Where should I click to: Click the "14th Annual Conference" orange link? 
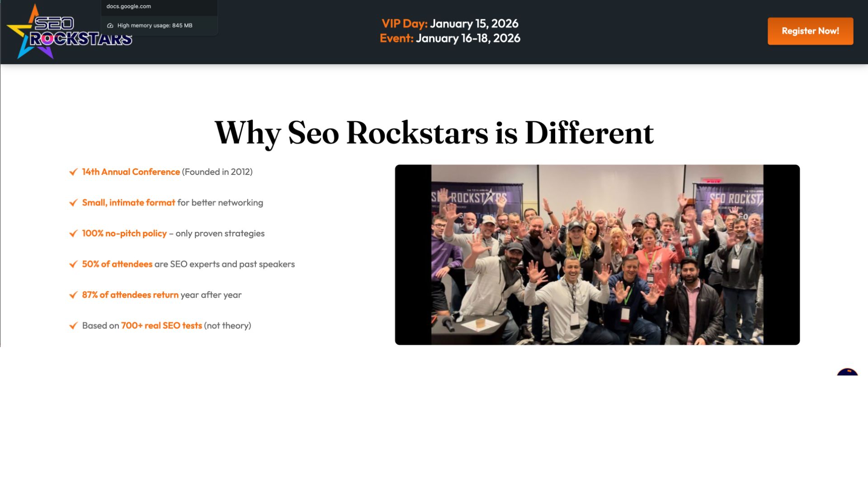point(130,172)
